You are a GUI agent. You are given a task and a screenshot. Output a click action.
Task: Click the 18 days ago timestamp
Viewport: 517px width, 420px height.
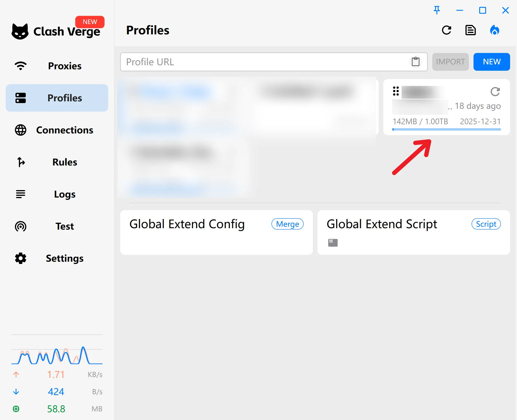(x=478, y=106)
